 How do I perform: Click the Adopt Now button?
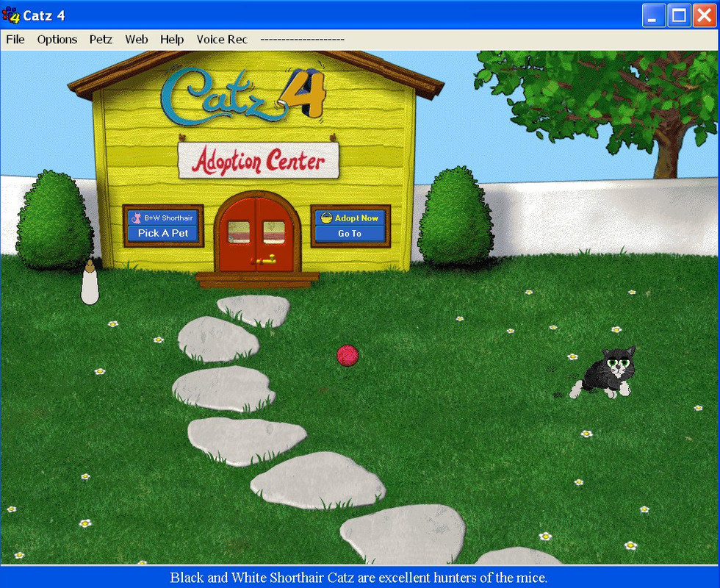click(350, 218)
